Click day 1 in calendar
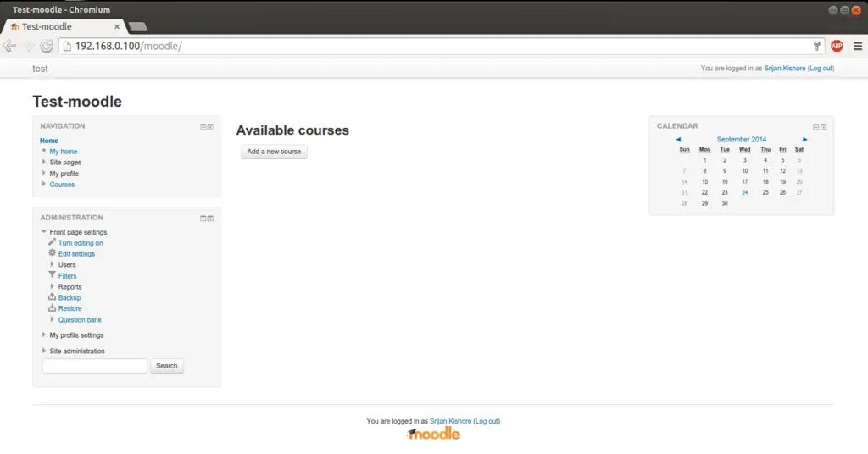The height and width of the screenshot is (454, 868). click(x=704, y=160)
